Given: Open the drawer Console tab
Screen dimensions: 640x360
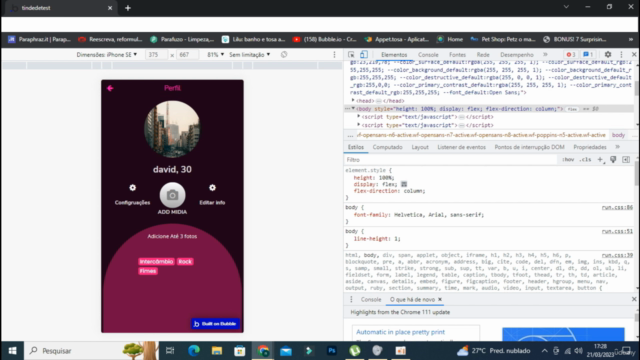Looking at the screenshot, I should click(371, 300).
